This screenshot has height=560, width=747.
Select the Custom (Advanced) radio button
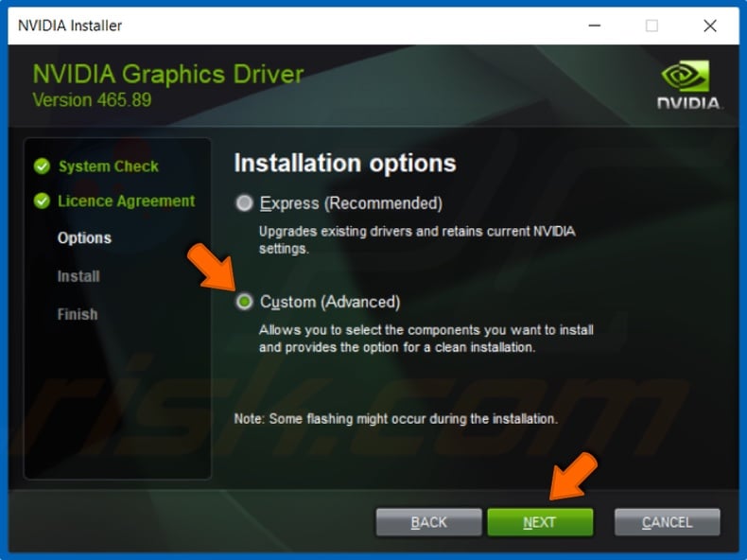(244, 302)
